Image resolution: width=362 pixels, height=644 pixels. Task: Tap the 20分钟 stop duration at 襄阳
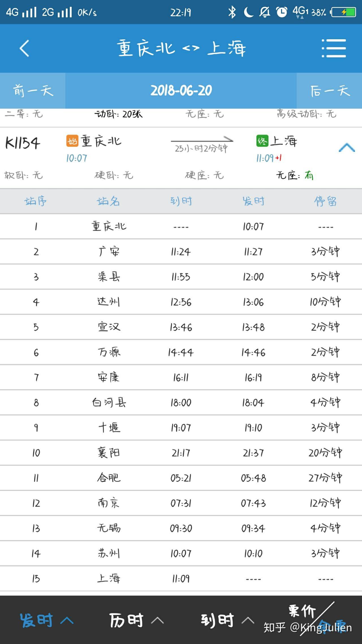click(x=325, y=453)
